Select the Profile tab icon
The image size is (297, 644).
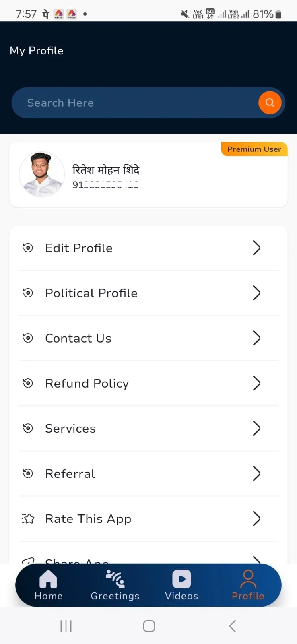(x=248, y=579)
